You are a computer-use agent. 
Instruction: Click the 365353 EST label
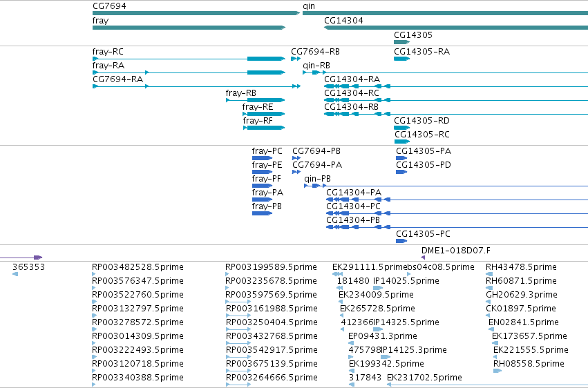(x=28, y=267)
